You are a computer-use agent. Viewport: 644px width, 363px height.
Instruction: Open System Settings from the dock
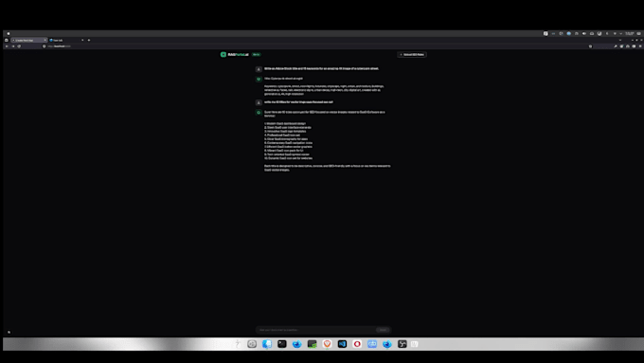pos(252,344)
